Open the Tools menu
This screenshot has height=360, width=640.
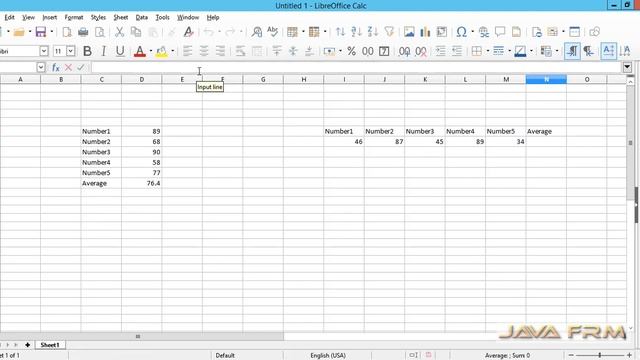(162, 17)
